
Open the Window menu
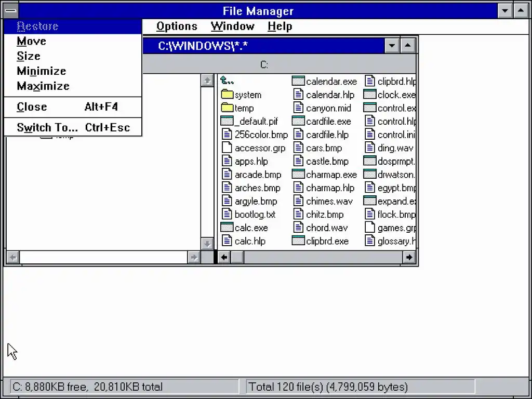click(232, 26)
